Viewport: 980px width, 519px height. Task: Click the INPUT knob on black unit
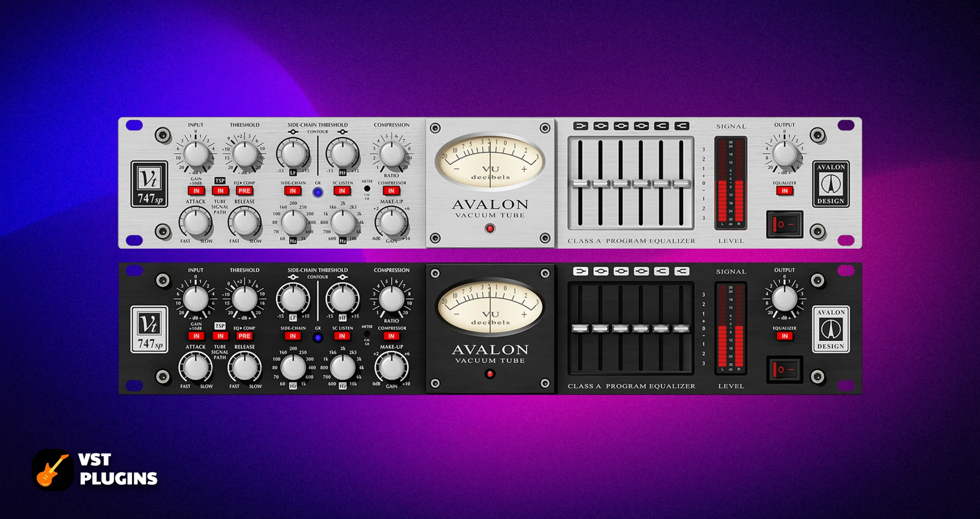[x=196, y=299]
